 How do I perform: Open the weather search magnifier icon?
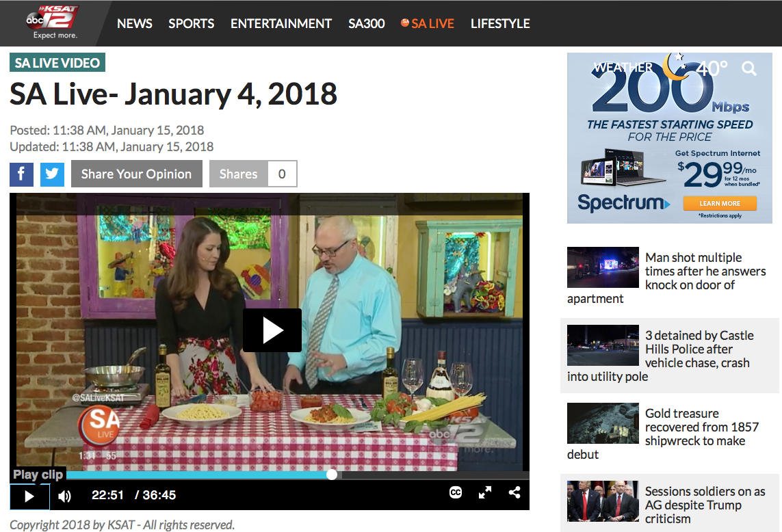pos(749,68)
